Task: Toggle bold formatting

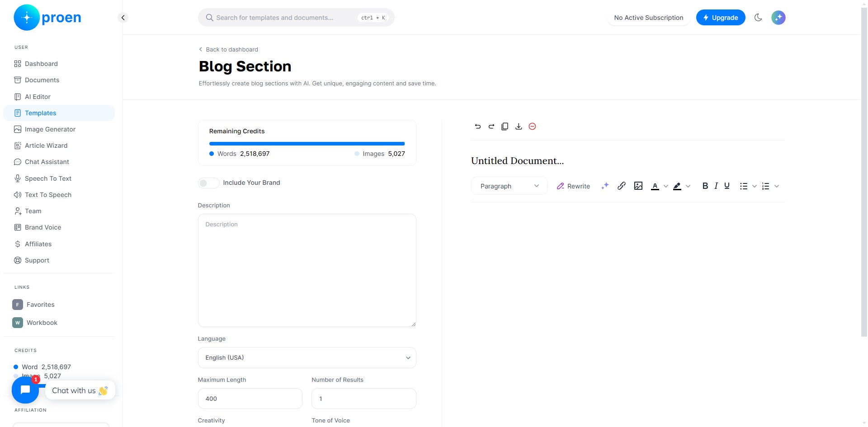Action: [x=705, y=186]
